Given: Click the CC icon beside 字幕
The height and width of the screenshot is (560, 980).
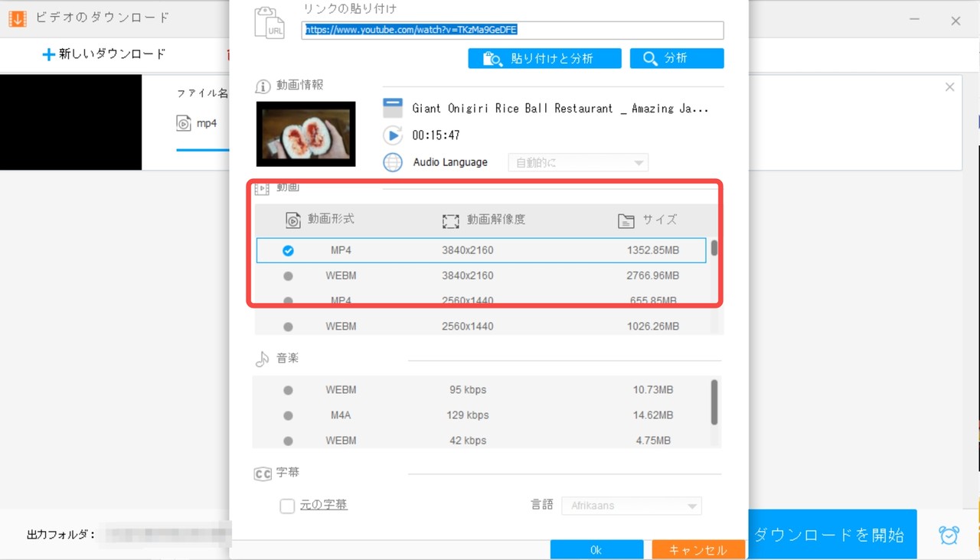Looking at the screenshot, I should point(263,473).
